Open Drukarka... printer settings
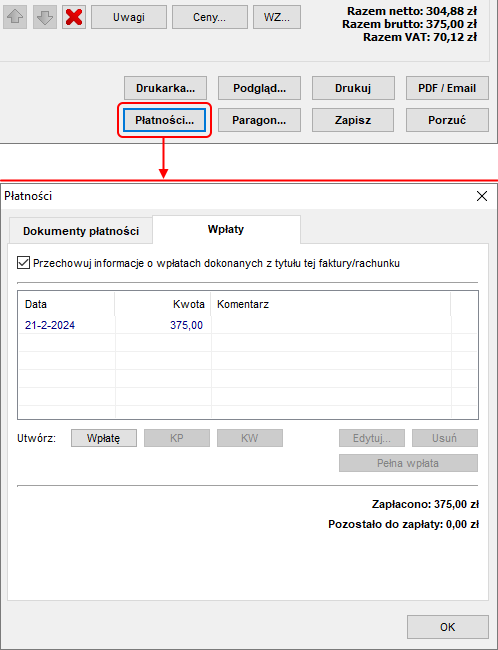The width and height of the screenshot is (498, 650). (x=165, y=88)
